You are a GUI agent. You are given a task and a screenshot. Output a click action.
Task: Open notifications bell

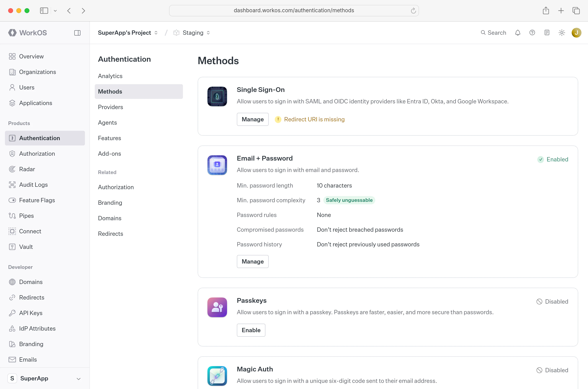pos(518,33)
